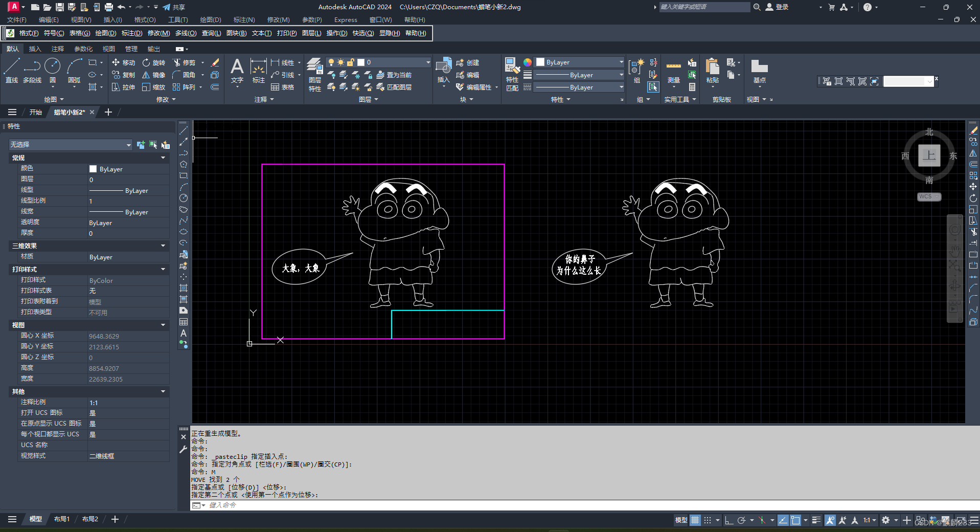Activate the Rotate (旋转) command
This screenshot has width=980, height=532.
[154, 62]
